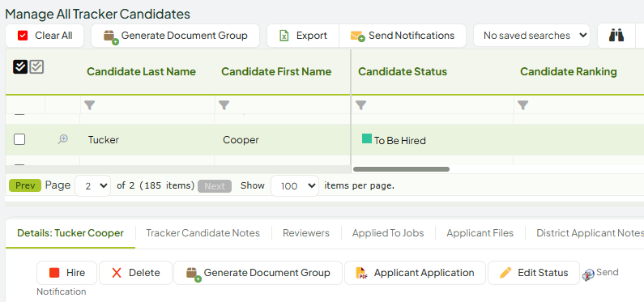Sort by Candidate Status column header

coord(403,72)
